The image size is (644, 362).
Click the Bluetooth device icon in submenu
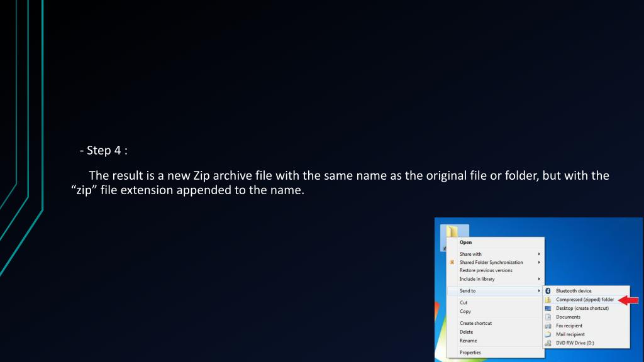(x=548, y=290)
